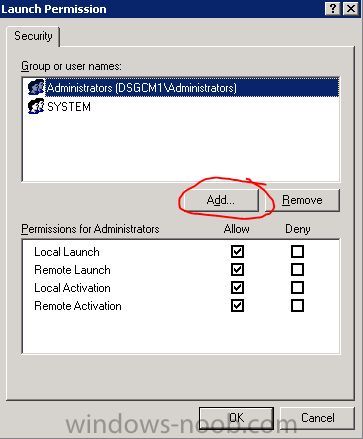
Task: Click the Cancel button
Action: tap(317, 418)
